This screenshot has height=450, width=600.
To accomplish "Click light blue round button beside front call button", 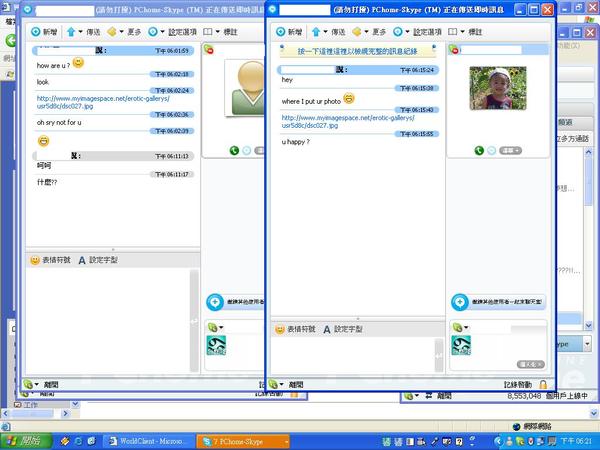I will coord(492,151).
